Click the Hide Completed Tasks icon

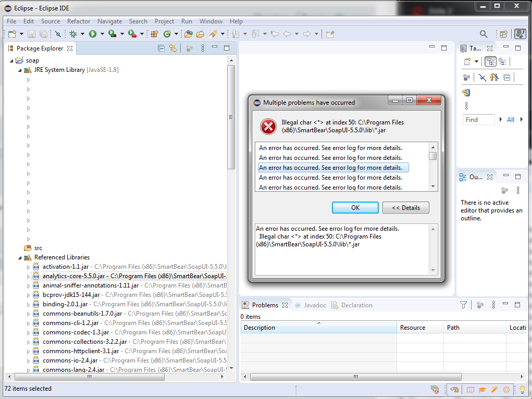[x=482, y=78]
